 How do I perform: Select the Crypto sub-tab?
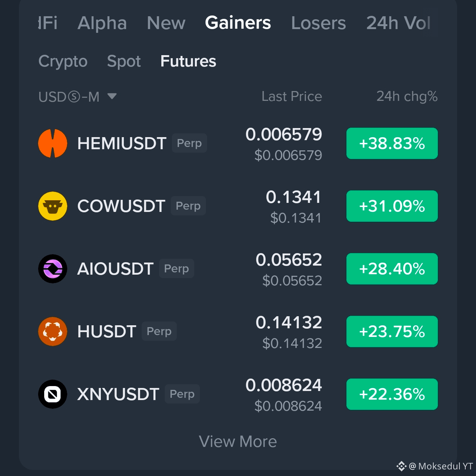click(63, 61)
